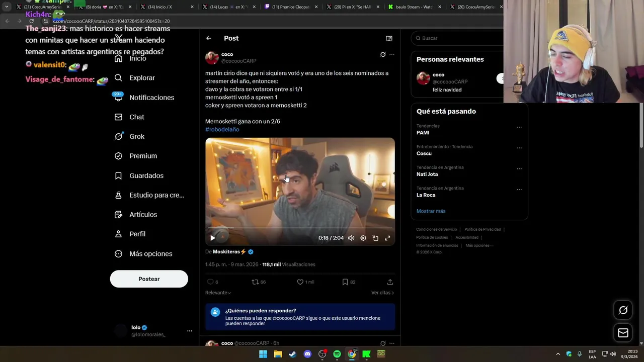Mute the video volume

[351, 238]
